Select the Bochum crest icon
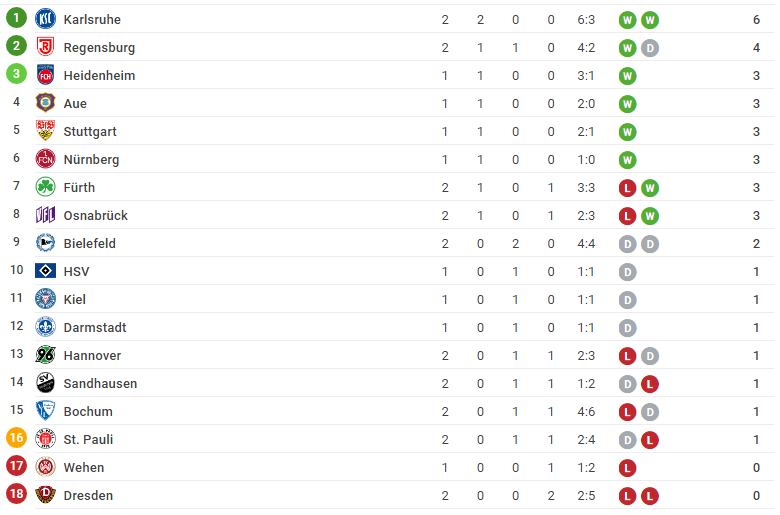The height and width of the screenshot is (515, 780). pos(45,411)
